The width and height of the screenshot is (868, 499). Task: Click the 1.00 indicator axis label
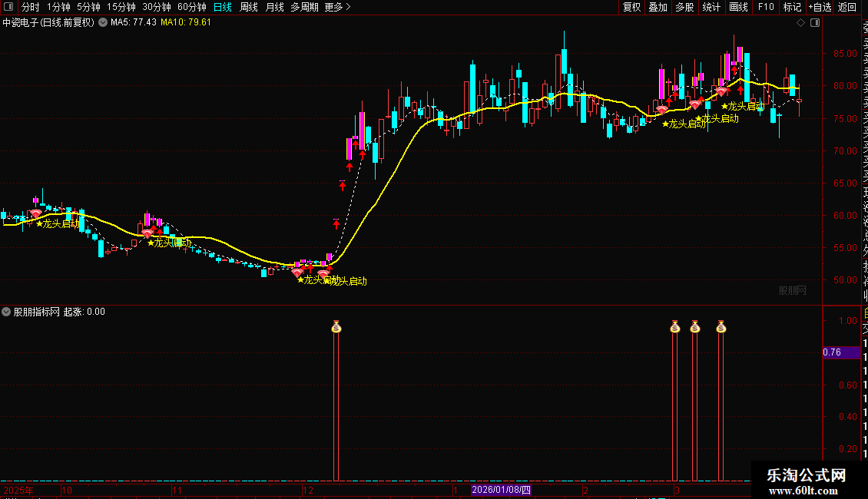click(848, 321)
